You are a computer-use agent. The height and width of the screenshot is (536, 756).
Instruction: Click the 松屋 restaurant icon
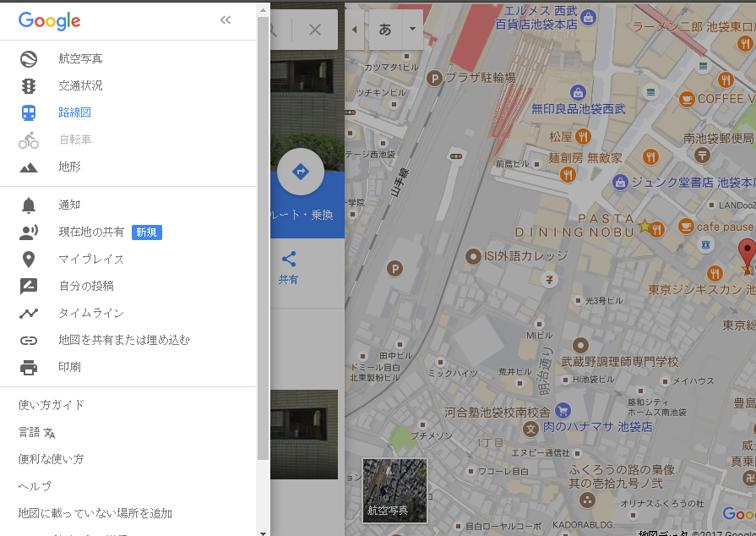pyautogui.click(x=583, y=136)
